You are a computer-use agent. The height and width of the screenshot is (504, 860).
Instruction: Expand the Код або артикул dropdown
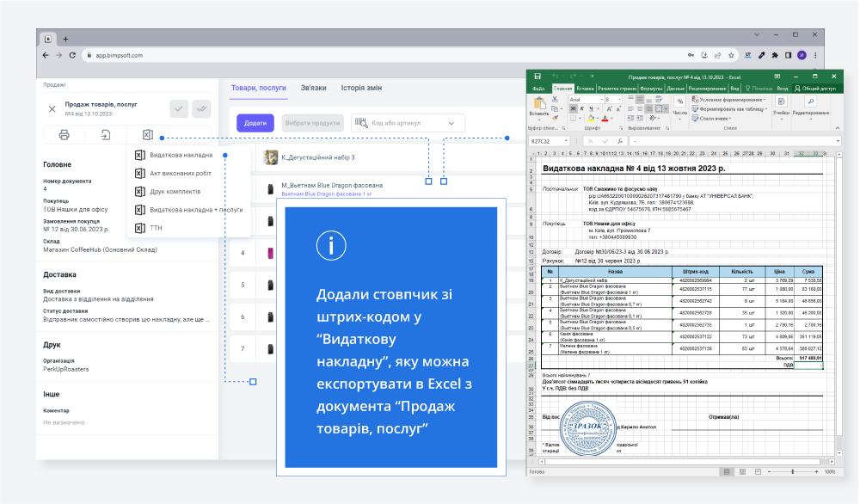coord(451,123)
